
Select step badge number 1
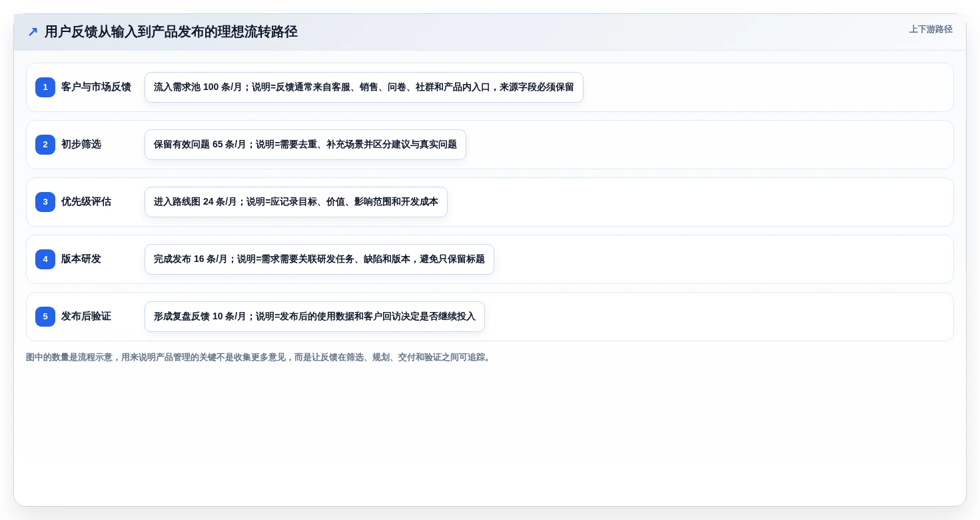(45, 87)
